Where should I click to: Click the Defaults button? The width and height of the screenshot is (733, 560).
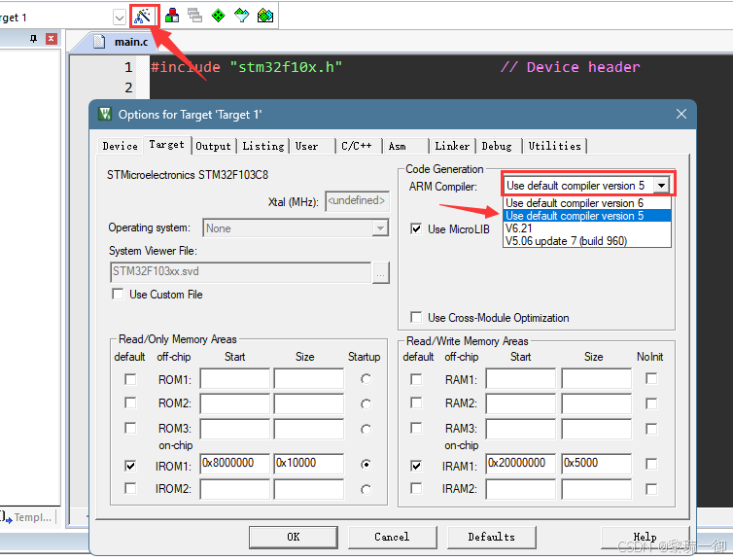(x=491, y=537)
